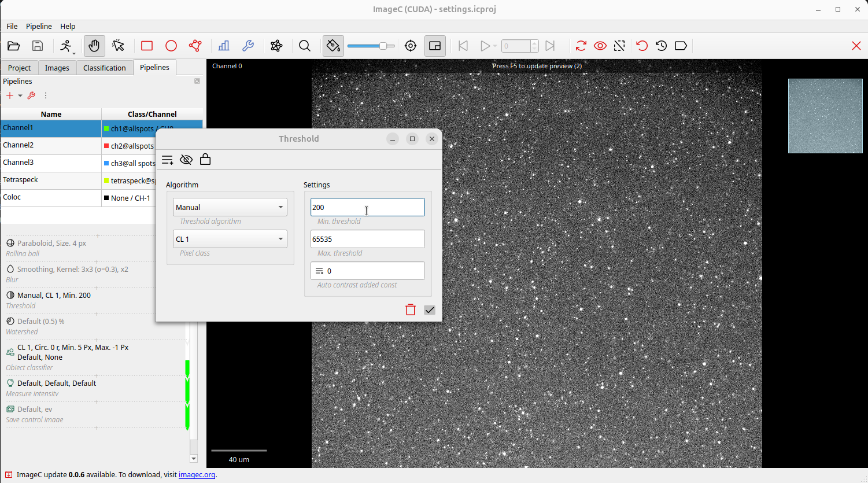The image size is (868, 483).
Task: Click the Open folder toolbar icon
Action: (x=13, y=46)
